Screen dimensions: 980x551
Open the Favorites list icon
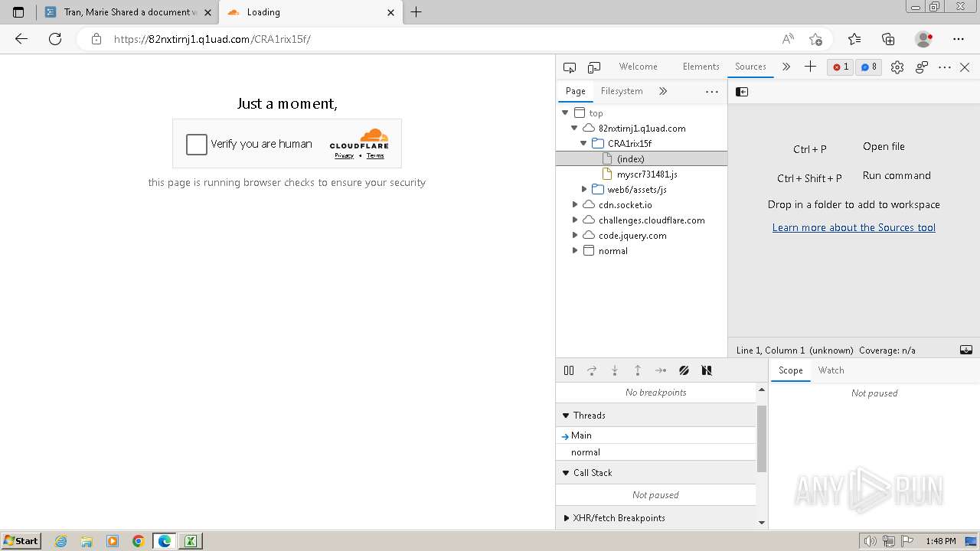click(854, 39)
